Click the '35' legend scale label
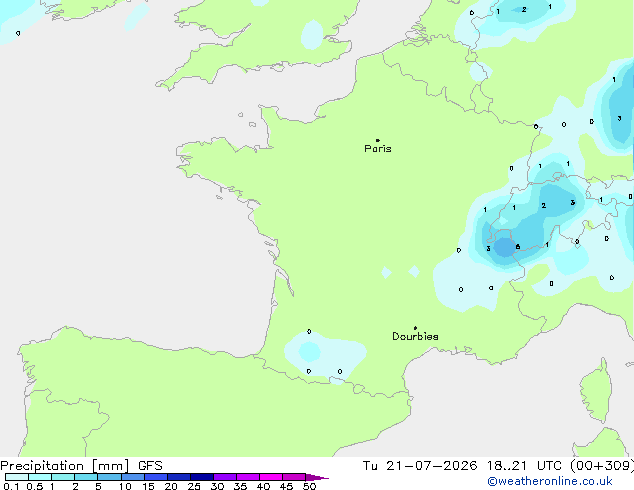This screenshot has height=490, width=634. click(240, 486)
